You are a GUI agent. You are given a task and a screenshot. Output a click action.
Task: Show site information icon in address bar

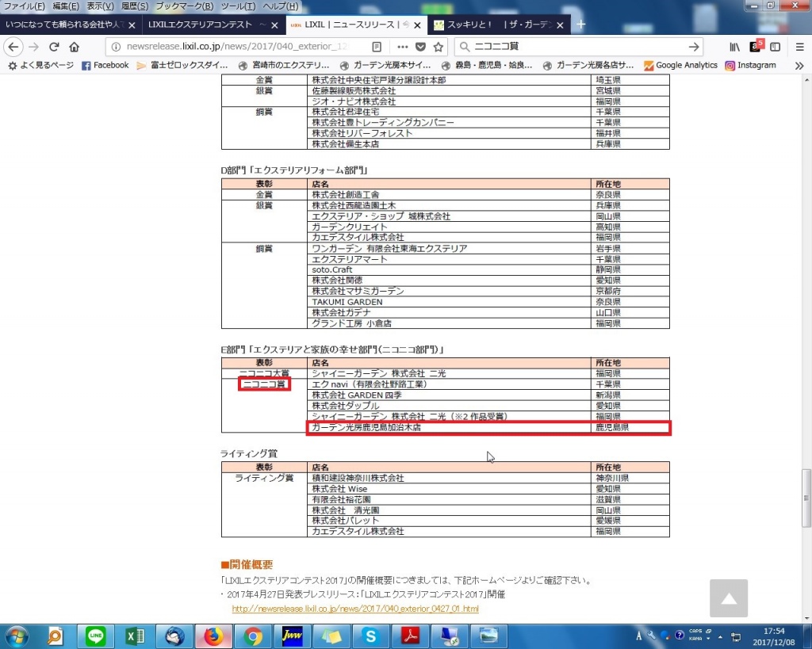click(x=116, y=47)
